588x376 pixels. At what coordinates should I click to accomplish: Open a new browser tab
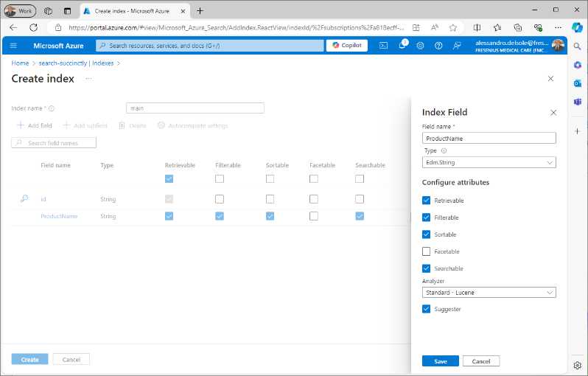tap(200, 11)
